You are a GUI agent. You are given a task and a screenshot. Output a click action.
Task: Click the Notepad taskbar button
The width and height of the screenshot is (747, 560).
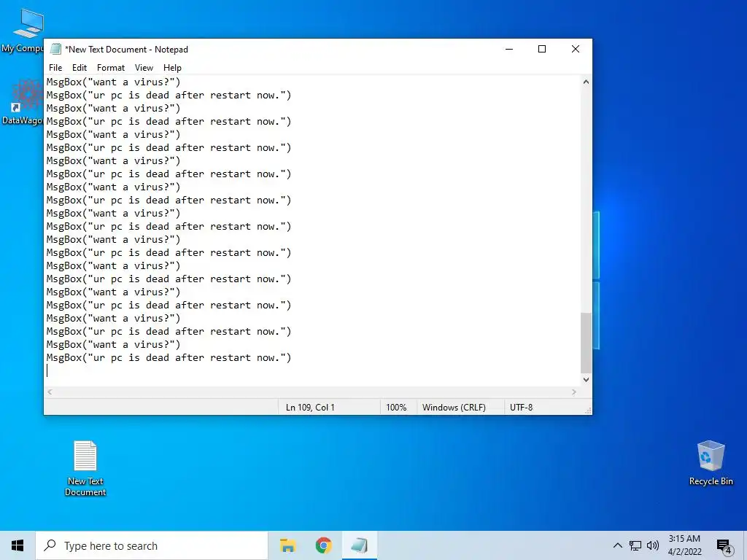[x=359, y=545]
